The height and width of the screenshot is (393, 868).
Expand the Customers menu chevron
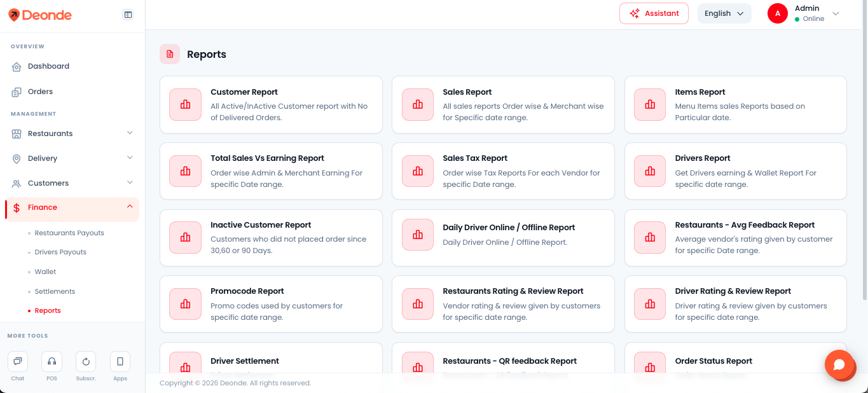point(130,183)
